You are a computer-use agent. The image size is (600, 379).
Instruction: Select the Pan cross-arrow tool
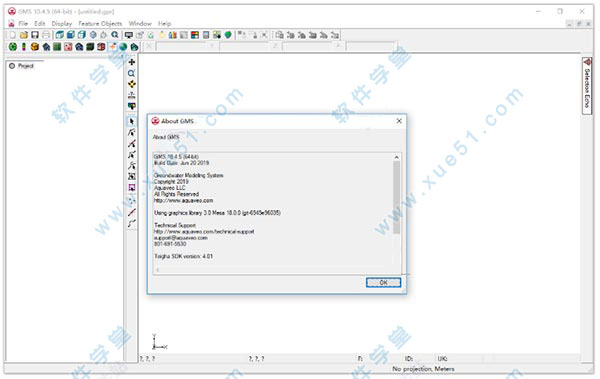coord(132,62)
